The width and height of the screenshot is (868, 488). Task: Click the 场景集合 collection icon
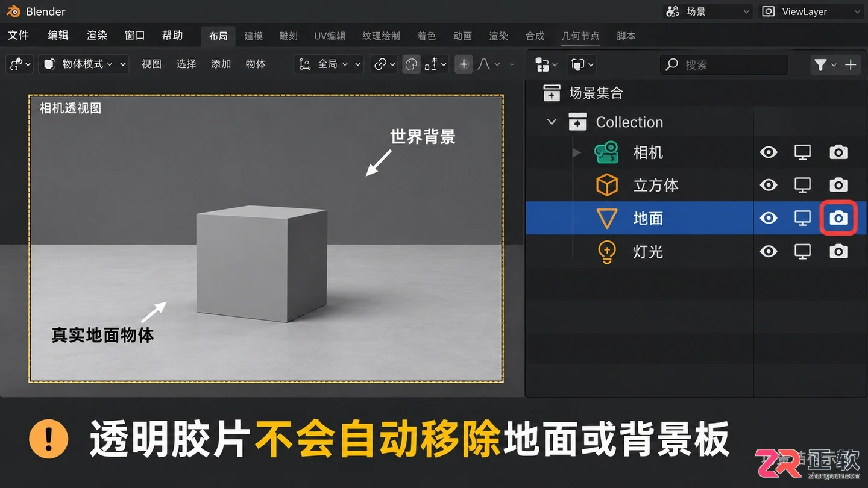pyautogui.click(x=552, y=93)
